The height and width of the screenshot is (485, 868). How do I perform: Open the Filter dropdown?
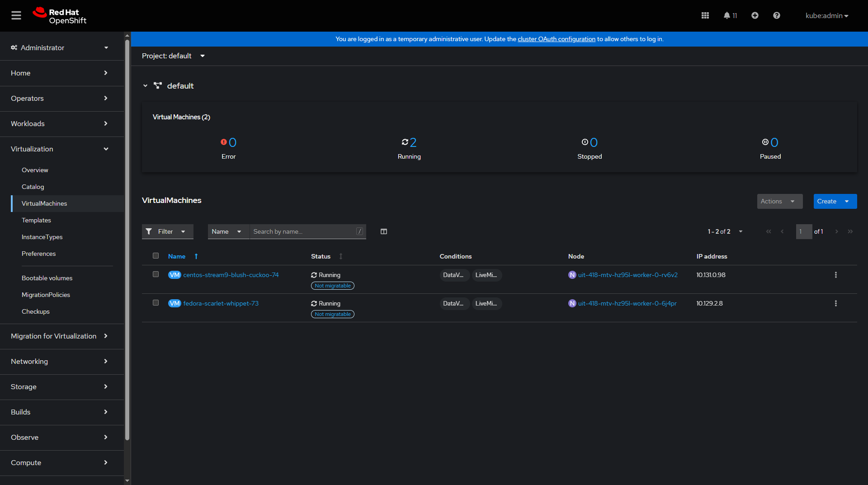168,231
